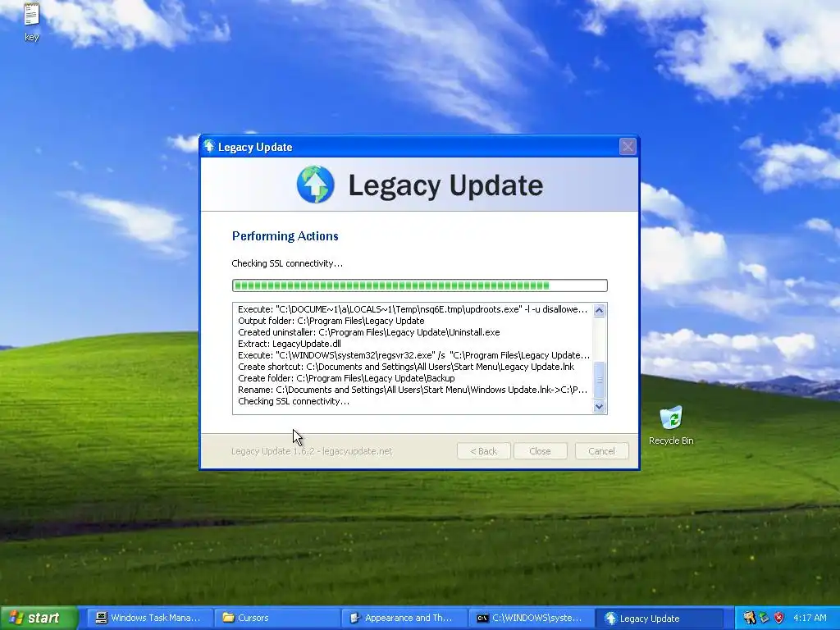Click the green installation progress bar
The image size is (840, 630).
coord(419,285)
